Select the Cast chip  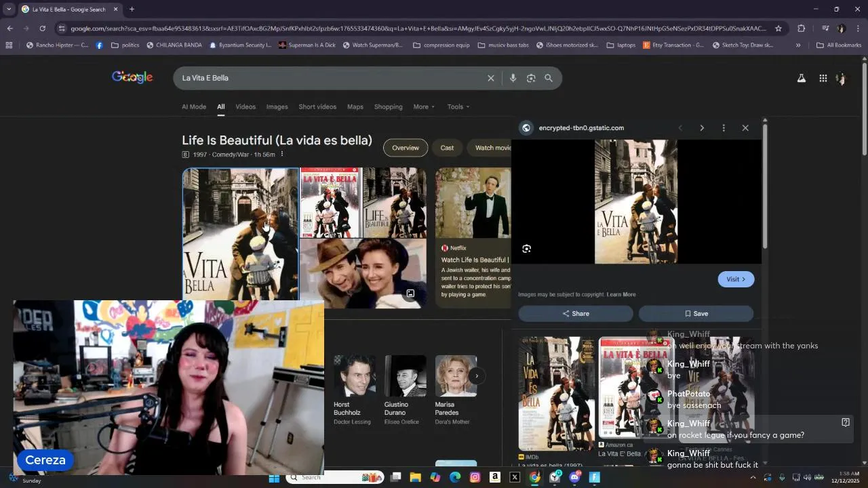(447, 148)
